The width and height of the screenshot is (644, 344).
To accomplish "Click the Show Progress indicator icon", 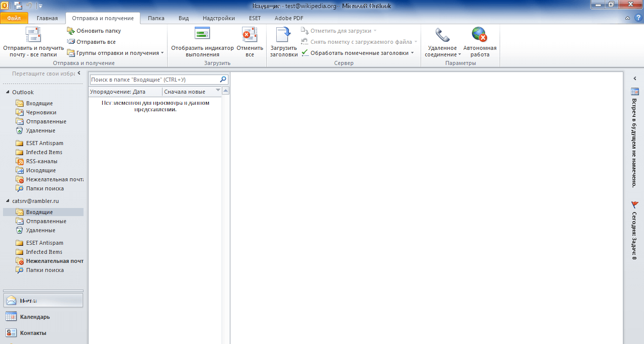I will coord(202,34).
